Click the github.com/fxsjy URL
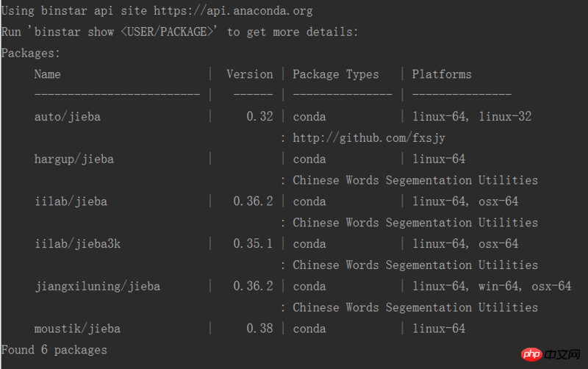This screenshot has width=588, height=369. (369, 138)
